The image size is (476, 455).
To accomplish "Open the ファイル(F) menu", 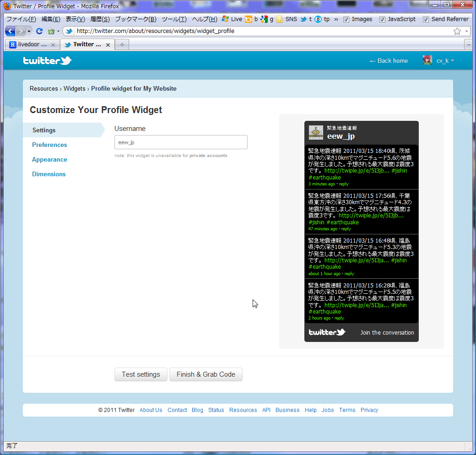I will (x=21, y=19).
